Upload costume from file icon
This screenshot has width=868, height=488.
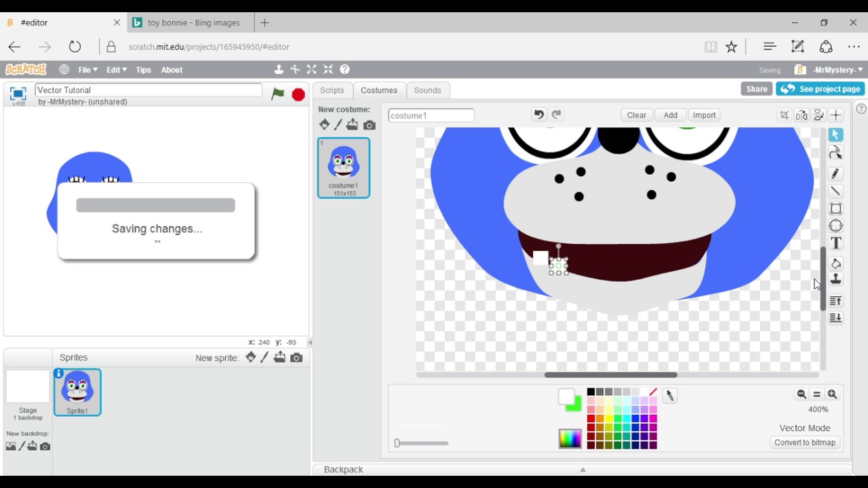click(x=352, y=125)
